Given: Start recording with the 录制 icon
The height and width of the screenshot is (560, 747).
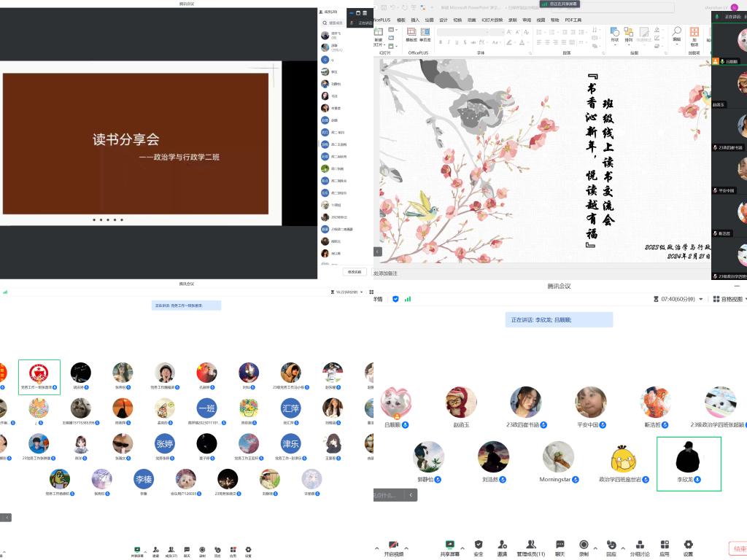Looking at the screenshot, I should tap(584, 545).
